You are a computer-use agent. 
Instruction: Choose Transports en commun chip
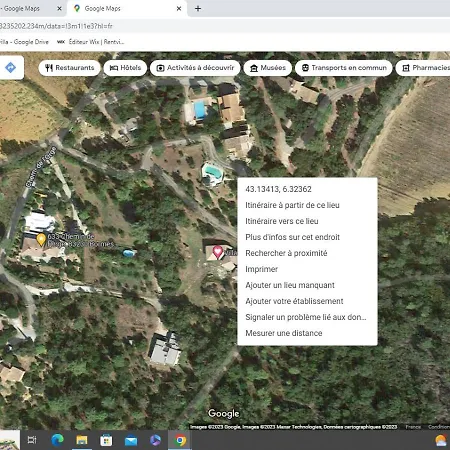pyautogui.click(x=344, y=68)
